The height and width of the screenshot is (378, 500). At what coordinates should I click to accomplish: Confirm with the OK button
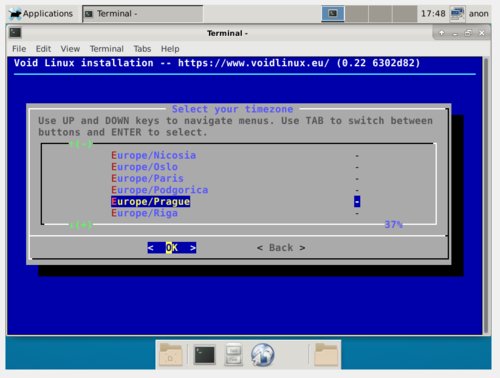click(172, 248)
